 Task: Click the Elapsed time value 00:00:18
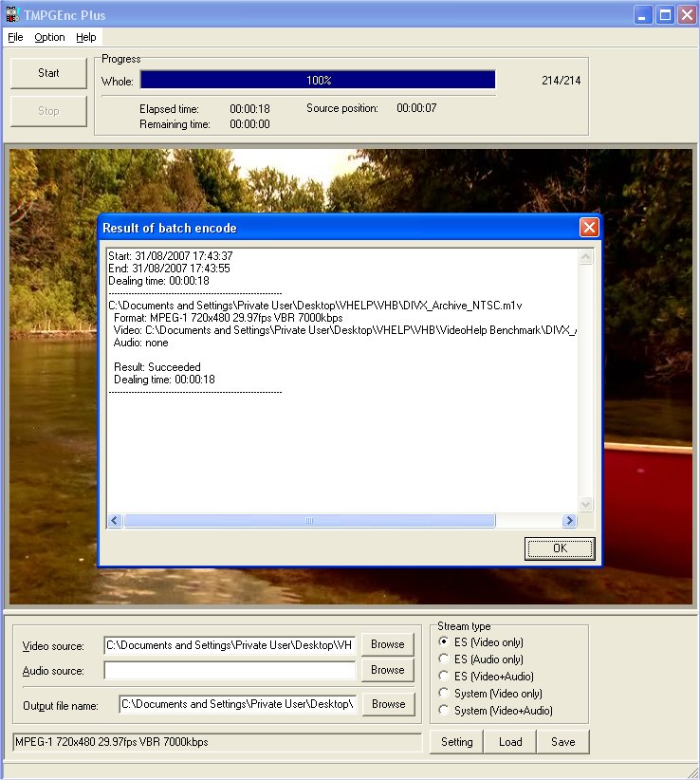(249, 109)
